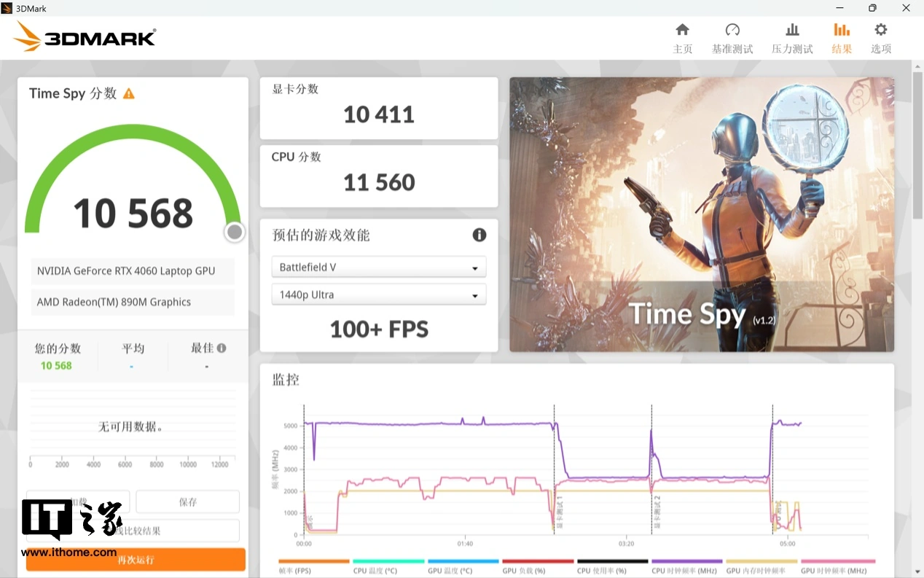Open the 选项 options gear icon
The height and width of the screenshot is (578, 924).
click(x=880, y=30)
